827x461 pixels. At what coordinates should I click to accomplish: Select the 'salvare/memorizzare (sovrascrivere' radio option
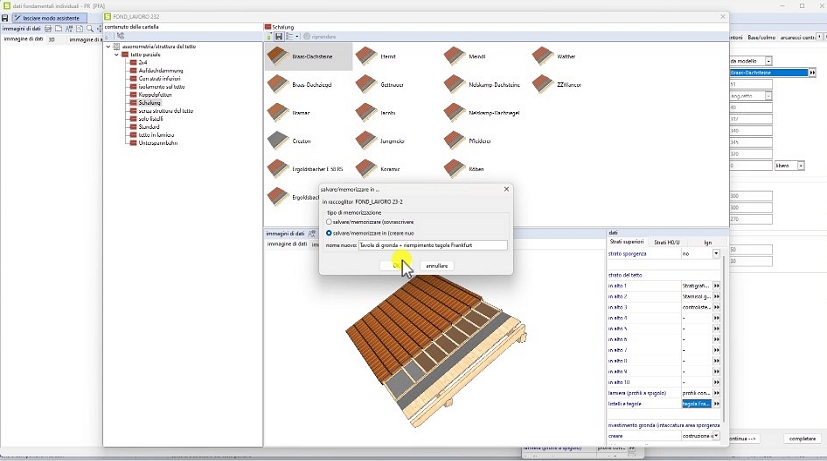pyautogui.click(x=330, y=222)
